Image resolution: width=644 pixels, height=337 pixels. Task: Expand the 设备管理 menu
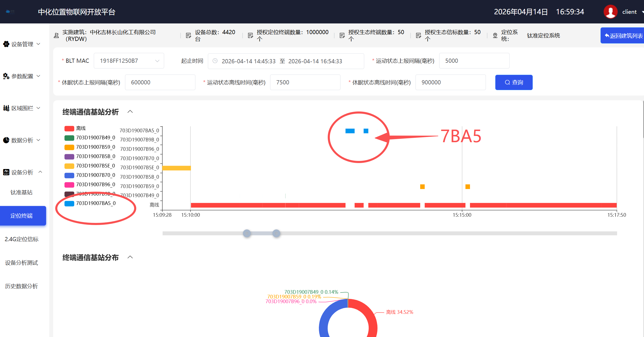pos(38,44)
